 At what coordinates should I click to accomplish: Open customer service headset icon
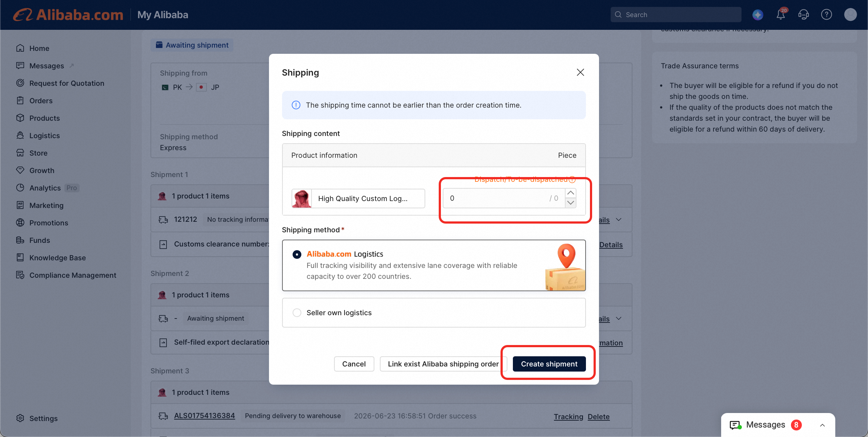tap(803, 15)
